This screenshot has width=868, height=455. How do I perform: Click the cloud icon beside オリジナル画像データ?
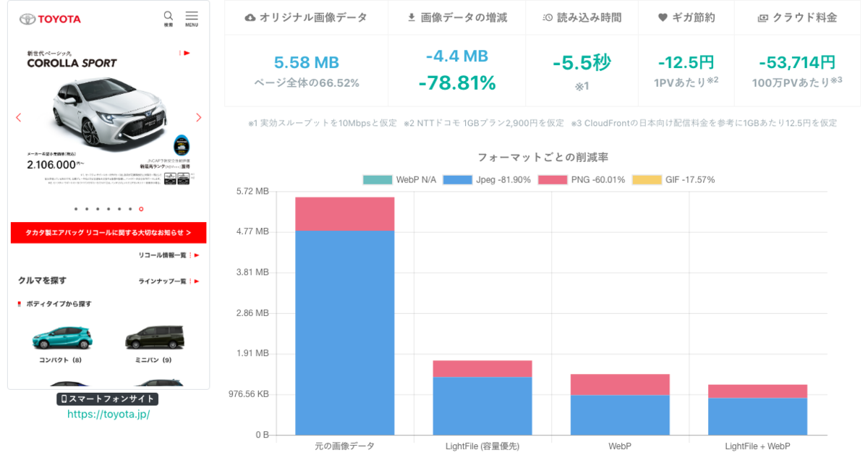point(250,17)
